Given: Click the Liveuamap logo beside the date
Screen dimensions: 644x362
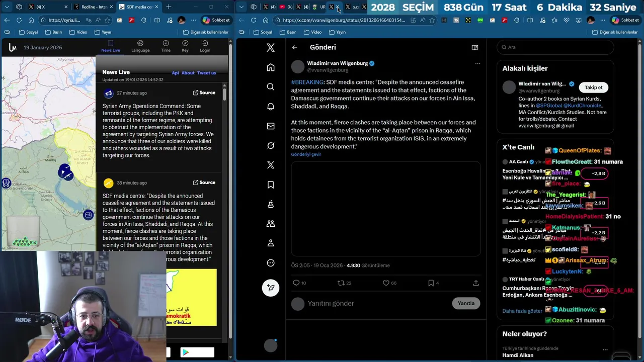Looking at the screenshot, I should click(13, 47).
